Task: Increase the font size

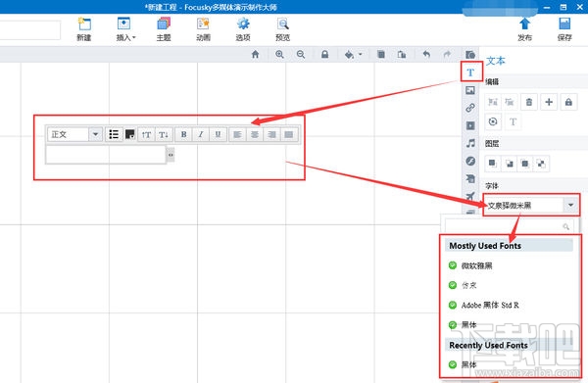Action: (x=146, y=134)
